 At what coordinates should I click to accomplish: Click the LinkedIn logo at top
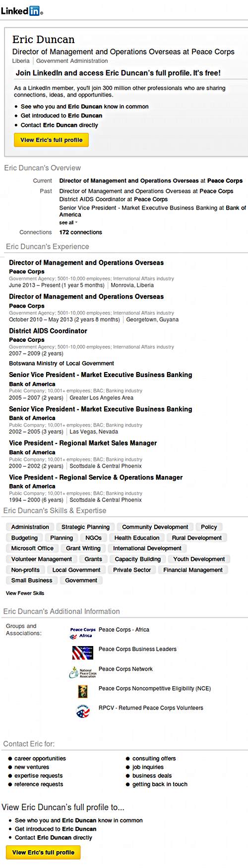21,11
